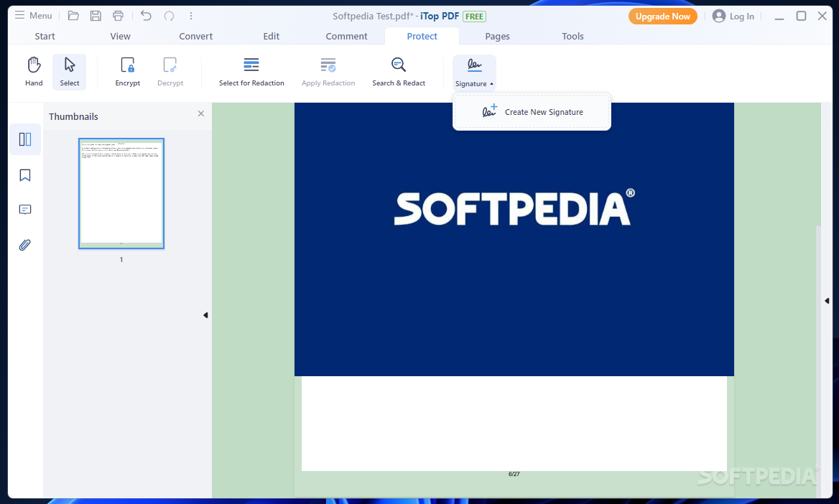
Task: Redo the last action
Action: 169,16
